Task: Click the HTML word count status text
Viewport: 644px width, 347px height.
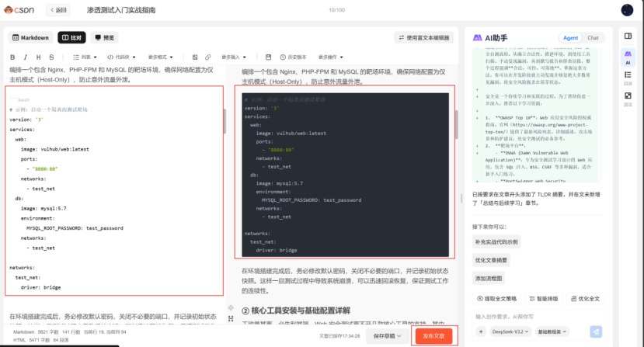Action: pos(40,340)
